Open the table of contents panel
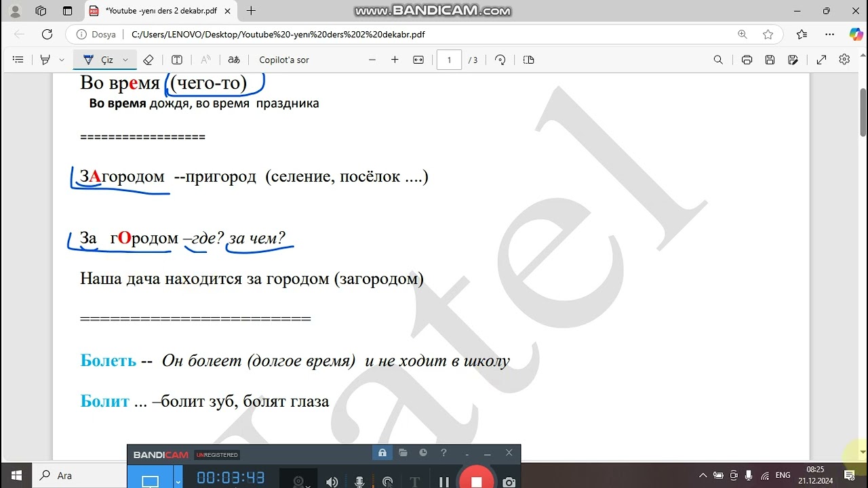 point(18,60)
